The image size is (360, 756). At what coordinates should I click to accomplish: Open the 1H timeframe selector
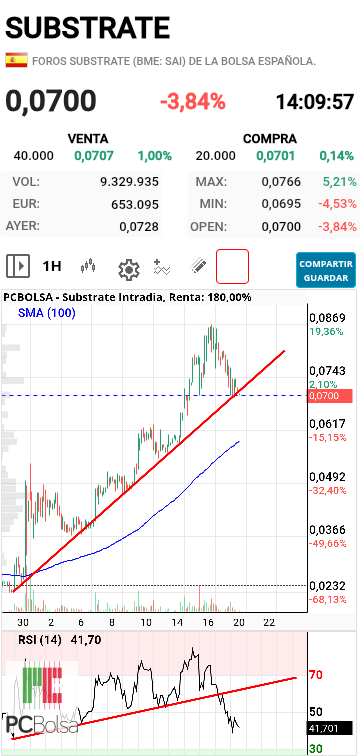click(52, 266)
